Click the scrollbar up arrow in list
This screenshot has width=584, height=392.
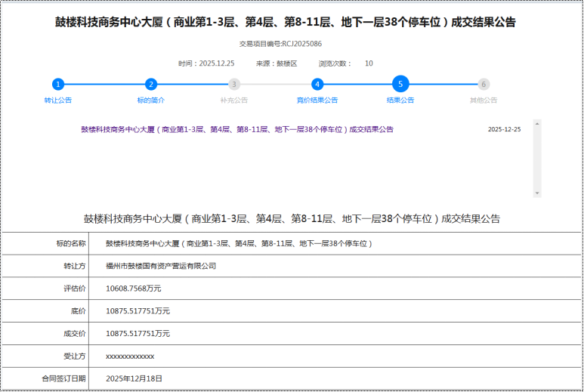(537, 123)
